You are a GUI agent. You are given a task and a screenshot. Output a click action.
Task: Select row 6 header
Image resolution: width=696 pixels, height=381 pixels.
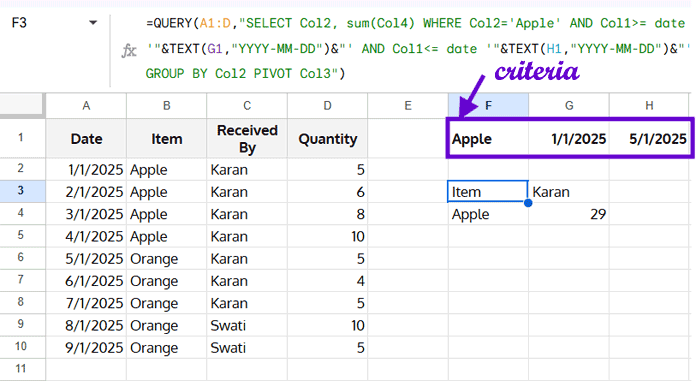pos(22,258)
